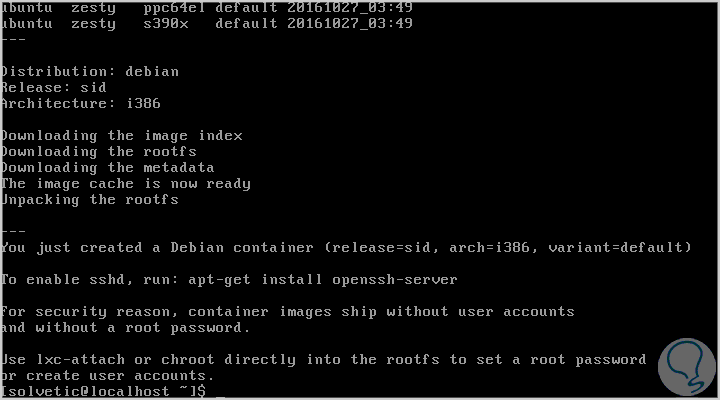Click the 'For security reason' line

pyautogui.click(x=287, y=311)
